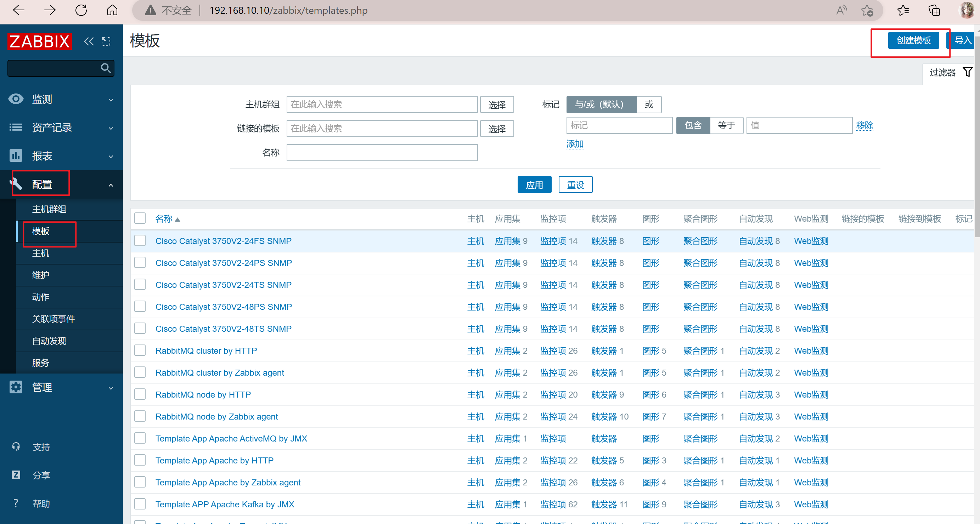Expand the 报表 menu chevron
This screenshot has width=980, height=524.
111,156
